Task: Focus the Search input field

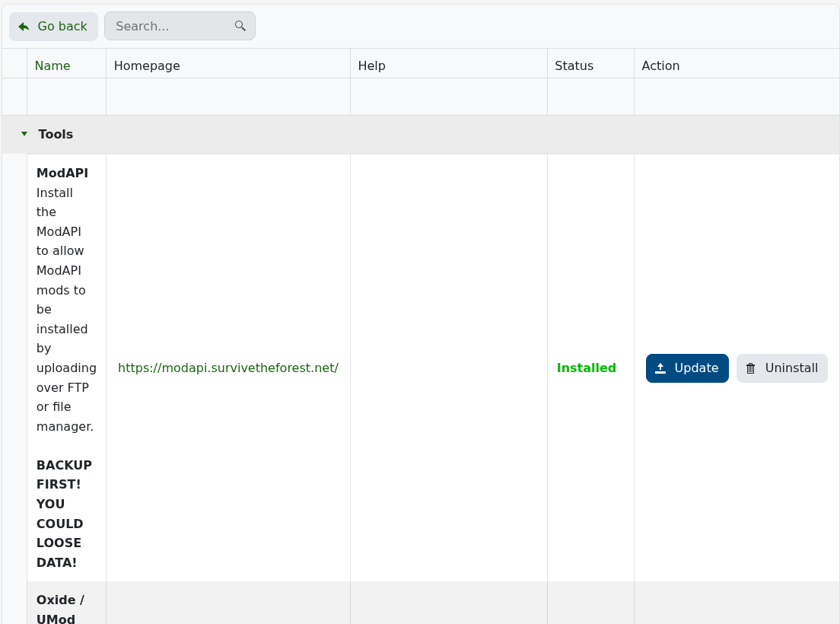Action: (x=180, y=26)
